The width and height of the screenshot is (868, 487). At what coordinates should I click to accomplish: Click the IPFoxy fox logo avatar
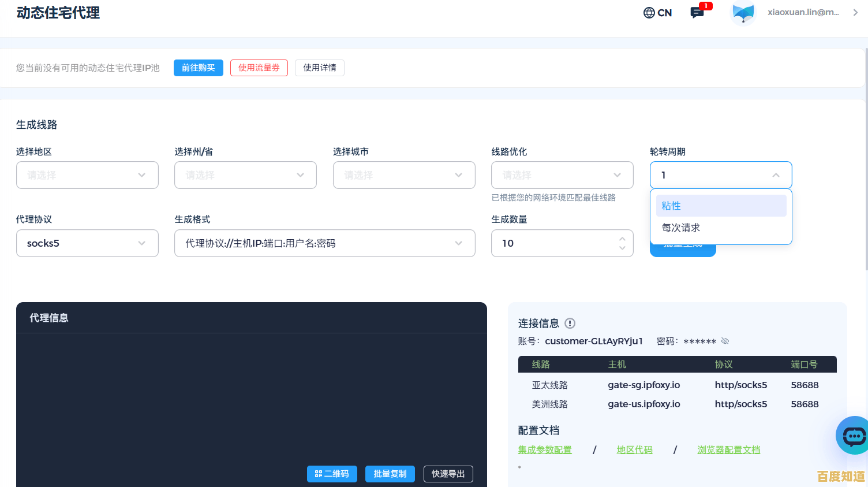(x=743, y=12)
